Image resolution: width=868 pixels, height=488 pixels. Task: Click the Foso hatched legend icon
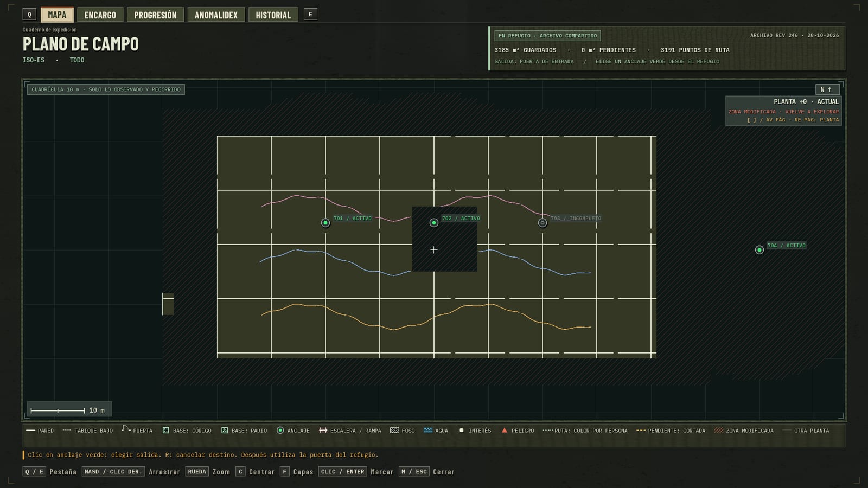[x=394, y=431]
